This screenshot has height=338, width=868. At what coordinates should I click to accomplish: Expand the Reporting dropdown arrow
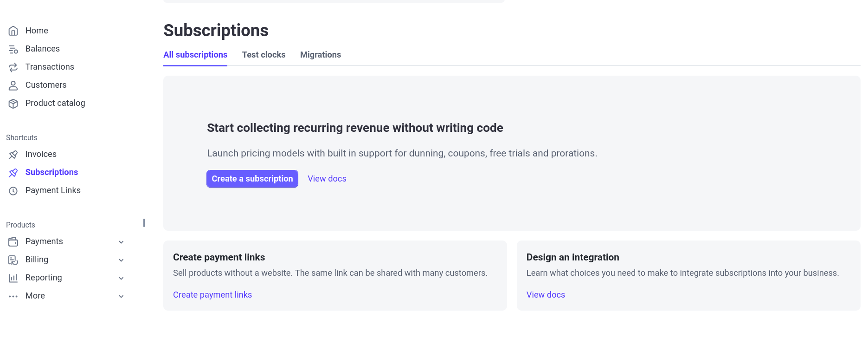coord(121,278)
